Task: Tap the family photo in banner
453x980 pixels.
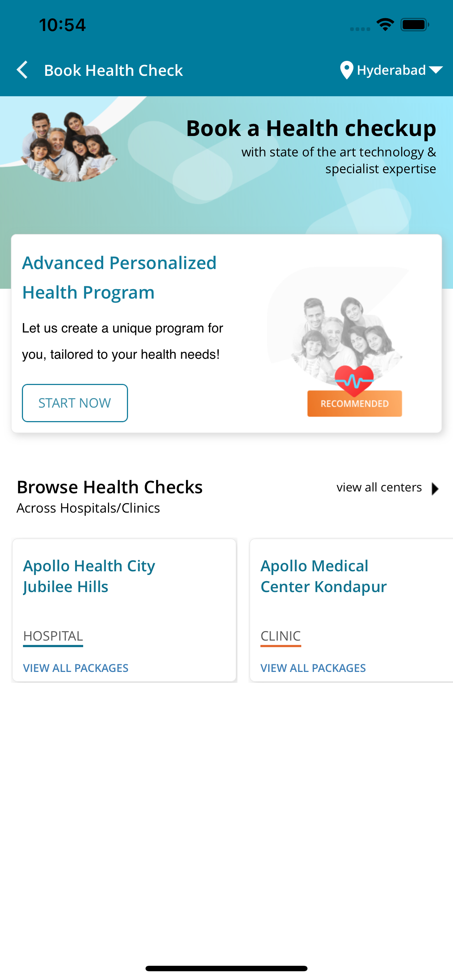Action: [69, 146]
